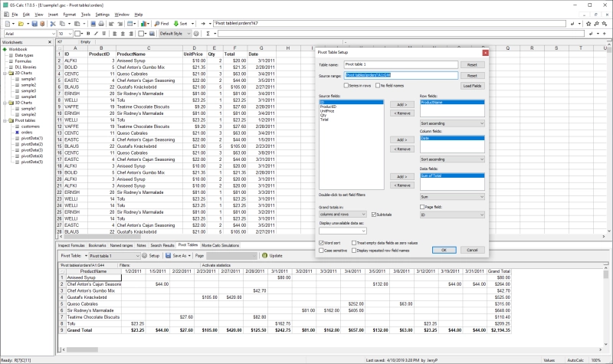Open the File menu
Image resolution: width=613 pixels, height=364 pixels.
pyautogui.click(x=15, y=15)
